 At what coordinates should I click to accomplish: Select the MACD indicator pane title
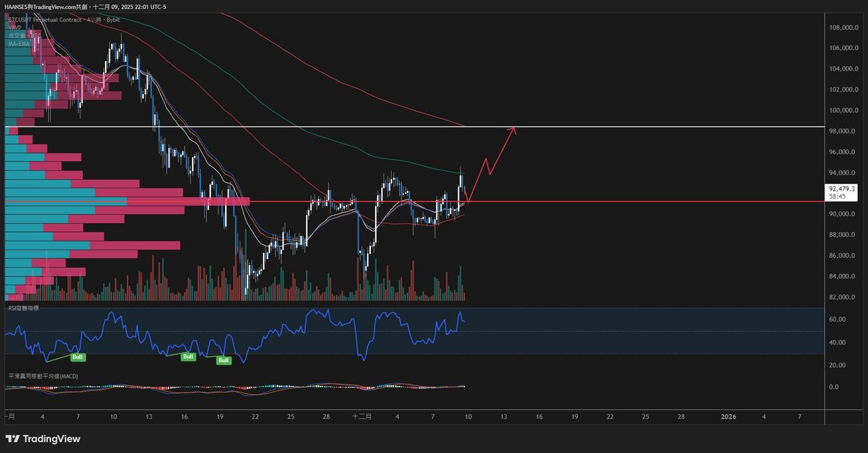43,376
